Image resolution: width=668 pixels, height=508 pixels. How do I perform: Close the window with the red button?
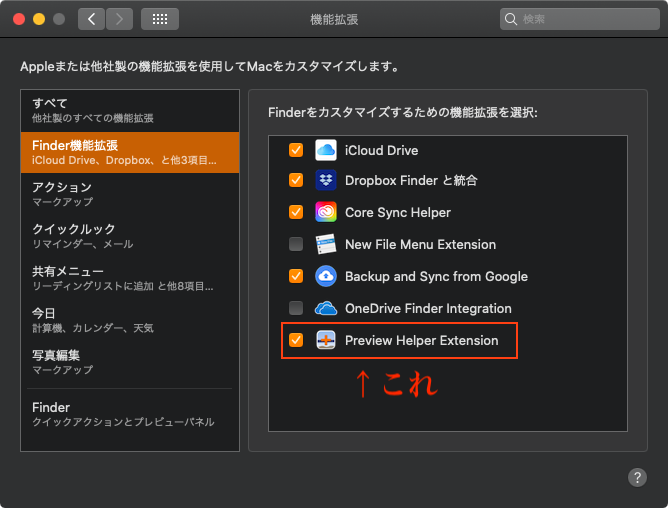[19, 19]
